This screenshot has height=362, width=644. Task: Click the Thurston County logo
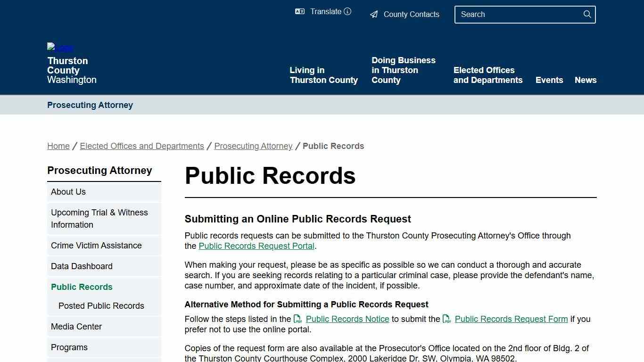coord(59,47)
